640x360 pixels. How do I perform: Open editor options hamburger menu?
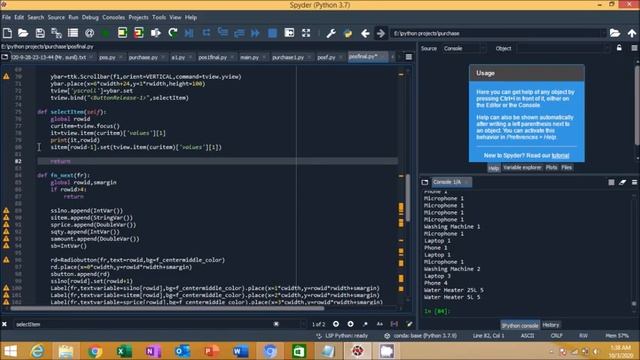tap(409, 57)
